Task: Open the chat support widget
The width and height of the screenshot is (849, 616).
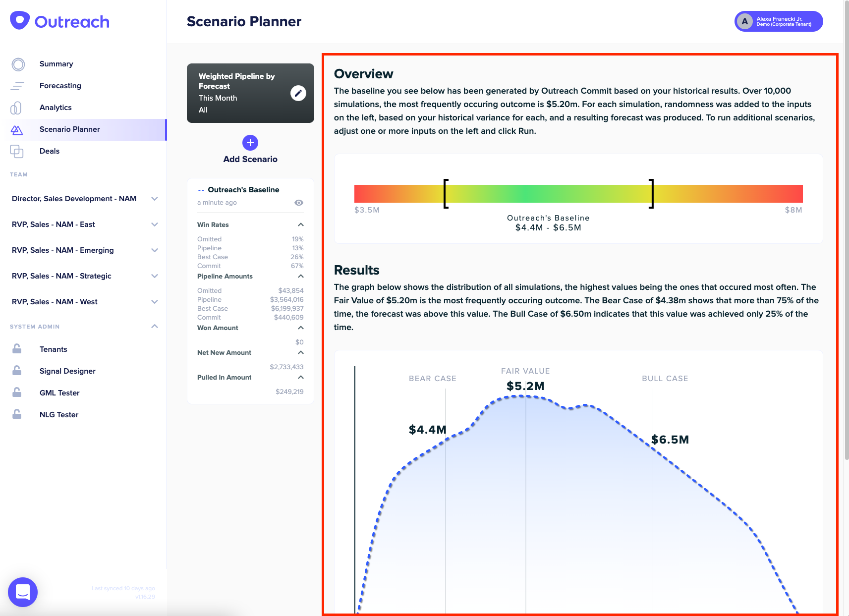Action: pyautogui.click(x=23, y=592)
